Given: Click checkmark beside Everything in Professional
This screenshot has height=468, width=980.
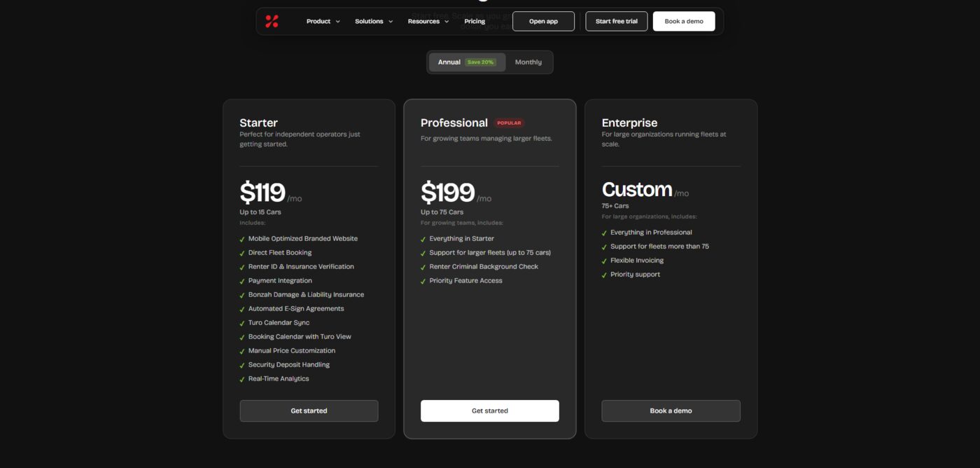Looking at the screenshot, I should 605,233.
